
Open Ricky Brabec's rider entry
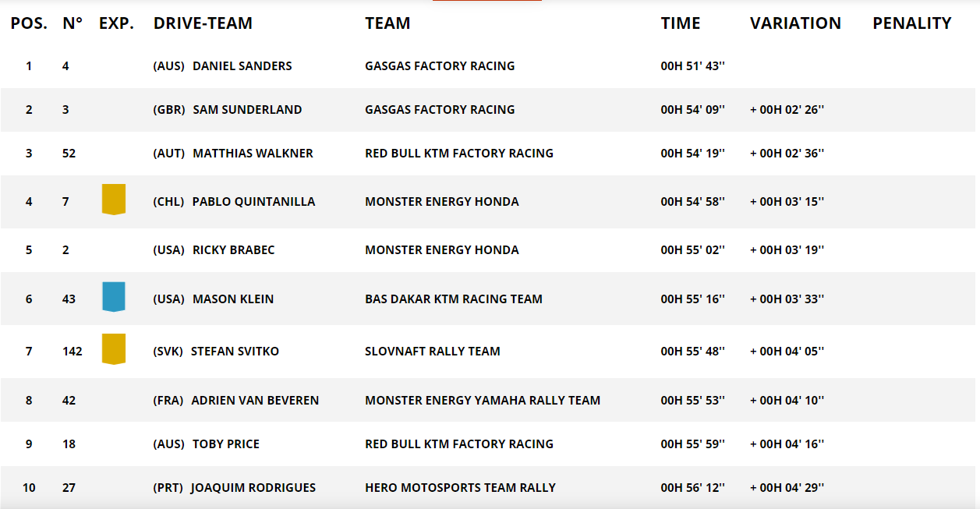(x=233, y=250)
